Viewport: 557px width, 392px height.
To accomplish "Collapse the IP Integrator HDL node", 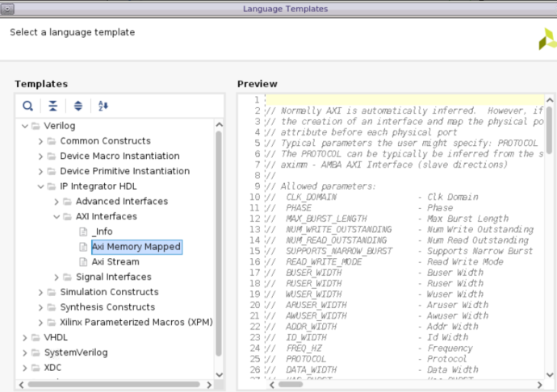I will 40,186.
